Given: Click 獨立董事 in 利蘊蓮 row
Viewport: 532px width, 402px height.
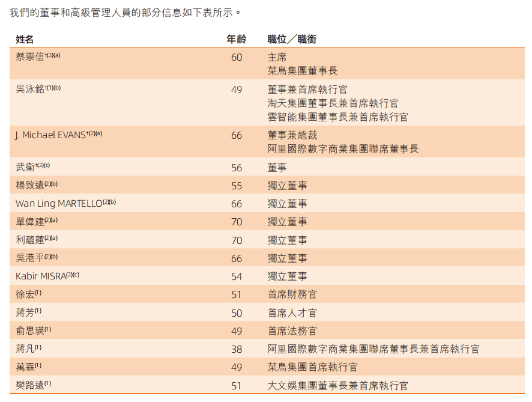Looking at the screenshot, I should pyautogui.click(x=287, y=240).
